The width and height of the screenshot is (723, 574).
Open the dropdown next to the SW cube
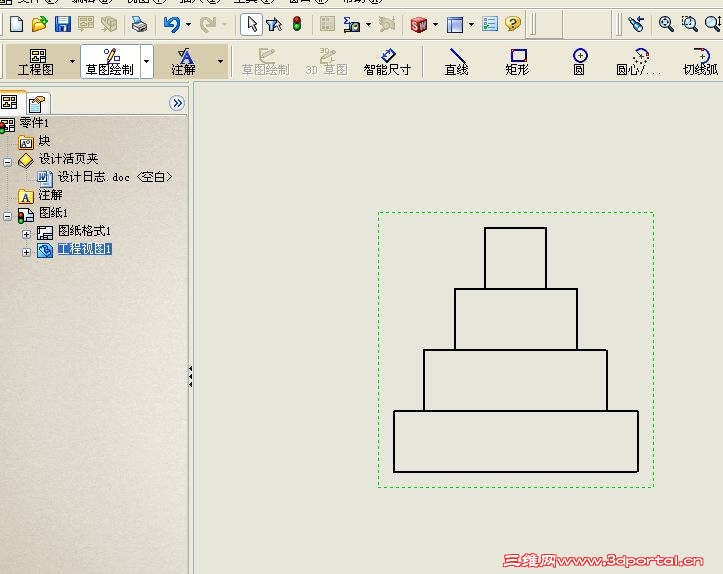(x=435, y=24)
